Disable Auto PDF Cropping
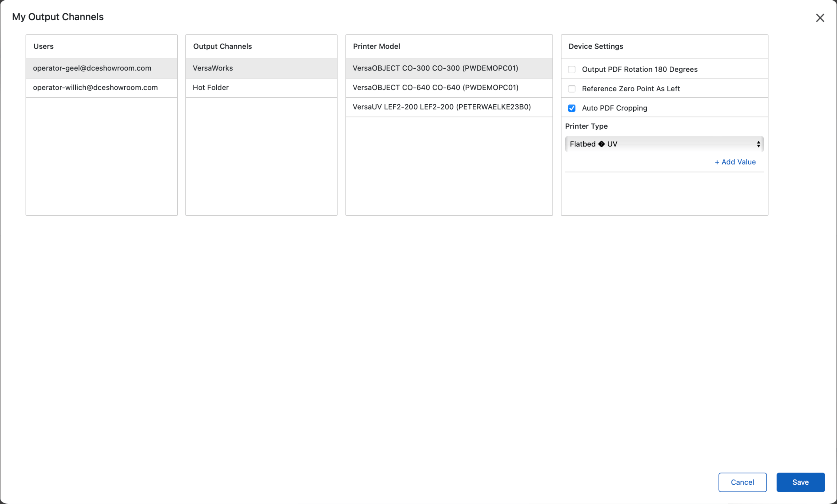This screenshot has width=837, height=504. coord(572,108)
